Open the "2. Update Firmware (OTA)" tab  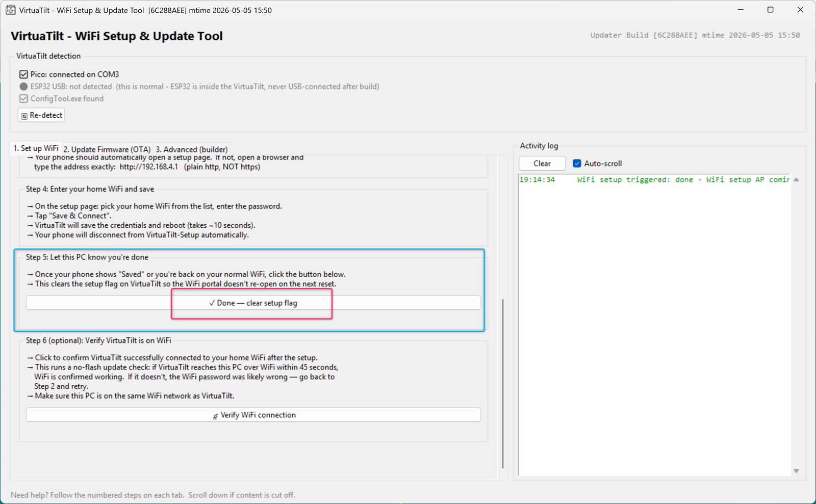tap(107, 149)
